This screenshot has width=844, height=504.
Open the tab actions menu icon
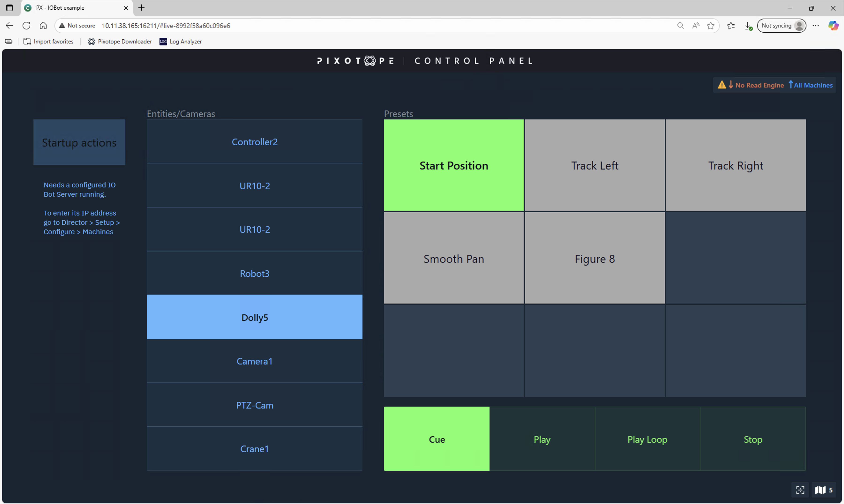(10, 8)
